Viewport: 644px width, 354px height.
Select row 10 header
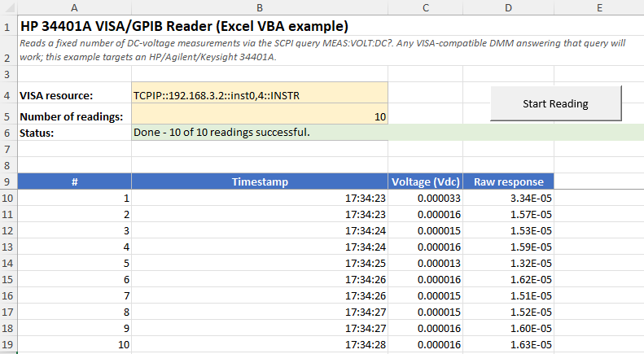[x=8, y=198]
